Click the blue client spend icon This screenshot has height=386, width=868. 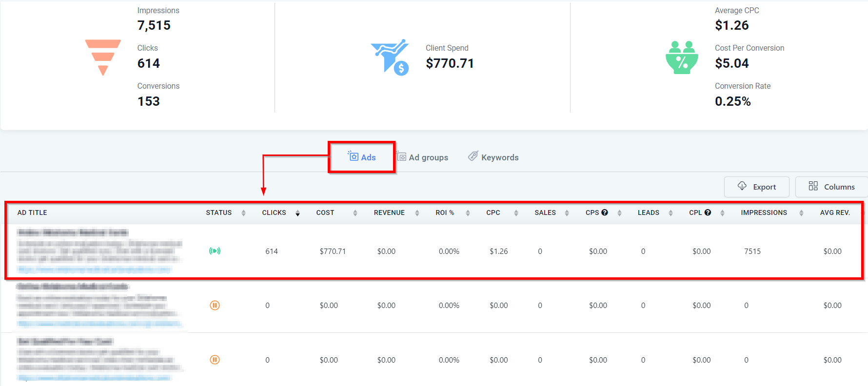coord(390,57)
